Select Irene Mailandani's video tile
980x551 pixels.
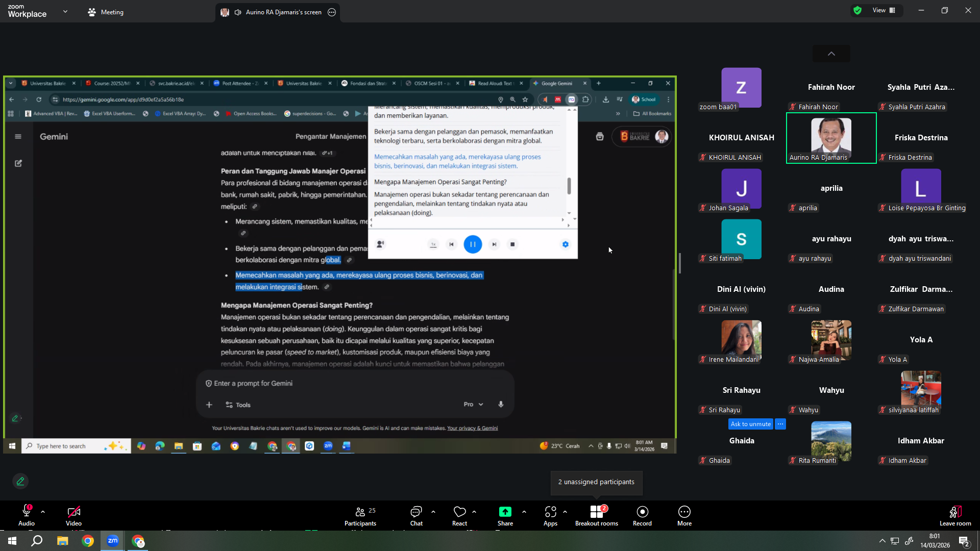point(742,340)
